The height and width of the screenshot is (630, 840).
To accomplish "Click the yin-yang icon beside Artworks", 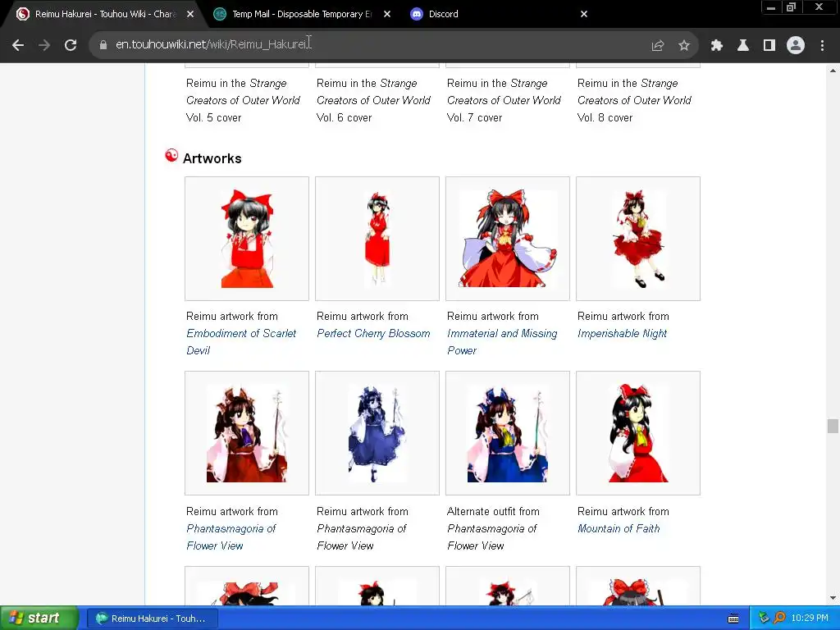I will point(171,155).
